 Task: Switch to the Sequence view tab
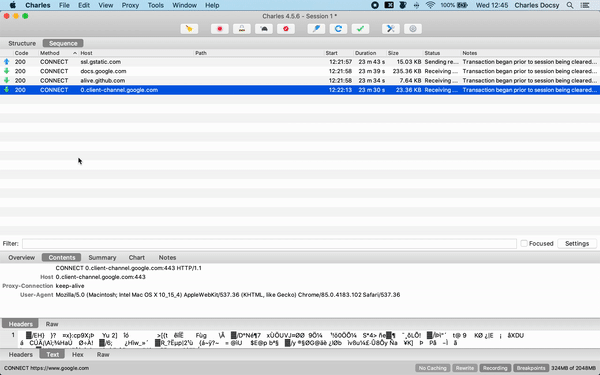(x=63, y=43)
